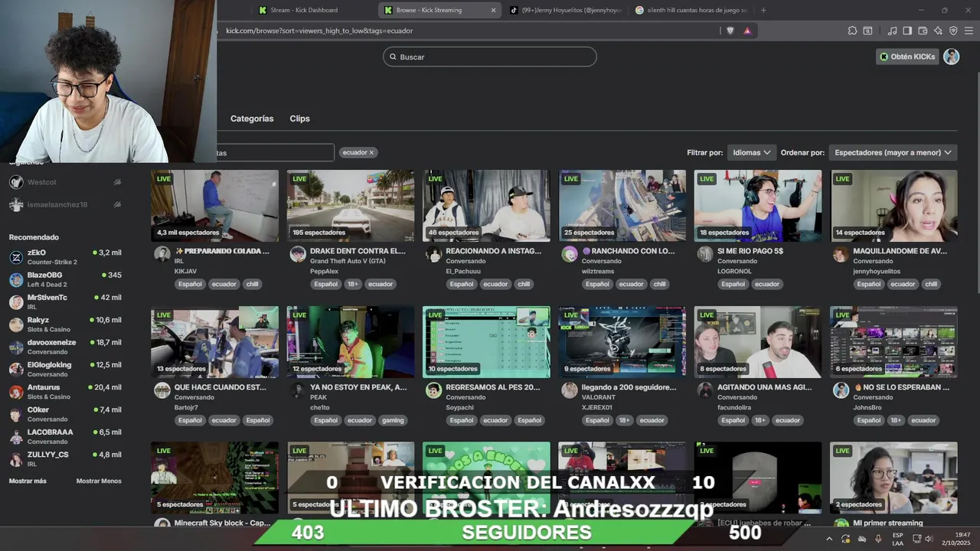This screenshot has height=551, width=980.
Task: Click the Obtén KICKs button
Action: click(x=907, y=57)
